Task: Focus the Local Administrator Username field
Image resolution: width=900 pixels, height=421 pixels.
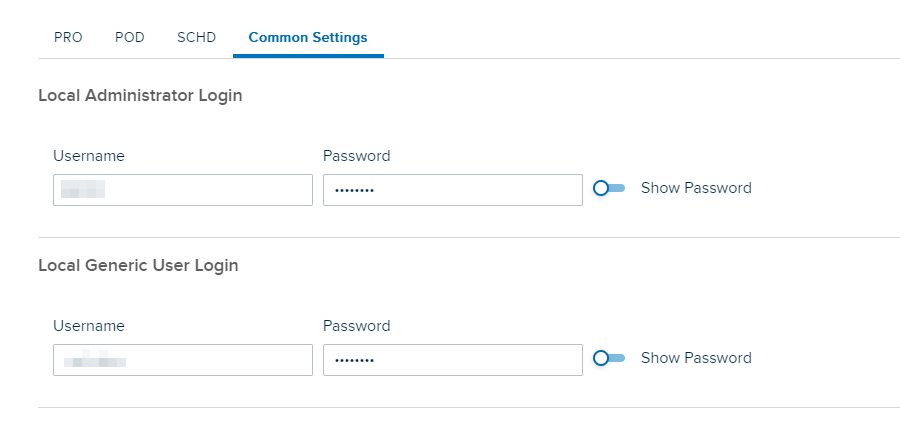Action: point(183,190)
